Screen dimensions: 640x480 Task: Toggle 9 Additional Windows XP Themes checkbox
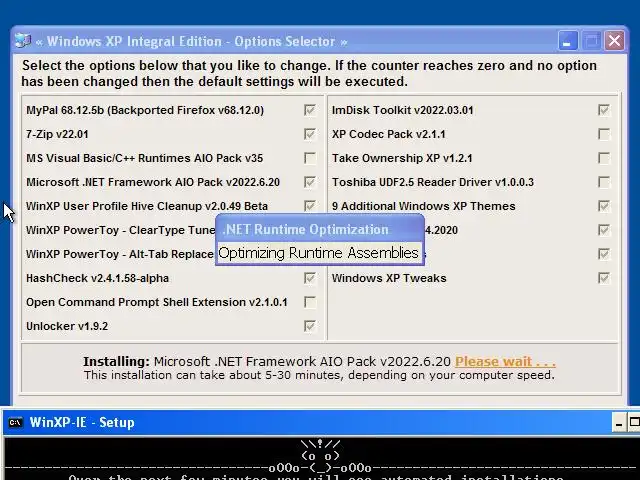[x=604, y=206]
